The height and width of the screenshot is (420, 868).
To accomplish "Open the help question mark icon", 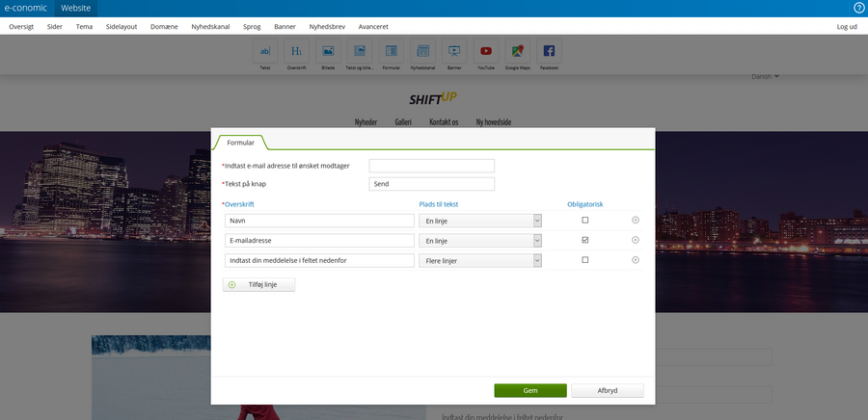I will (x=859, y=8).
